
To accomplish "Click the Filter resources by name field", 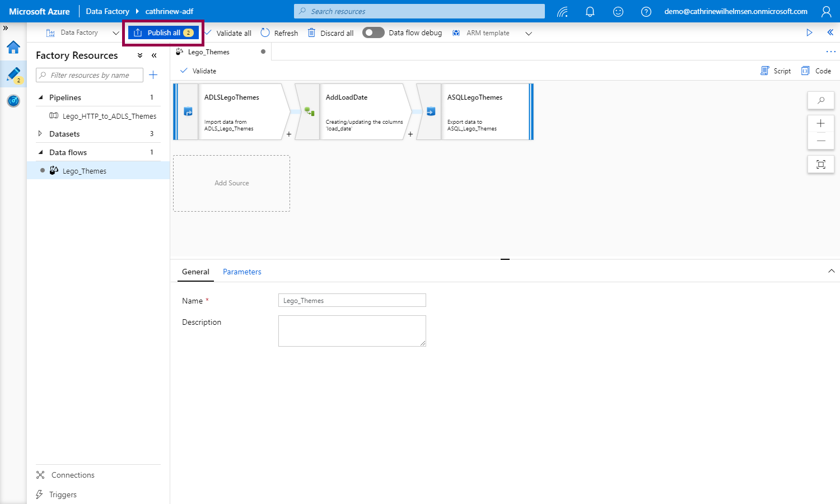I will (90, 75).
